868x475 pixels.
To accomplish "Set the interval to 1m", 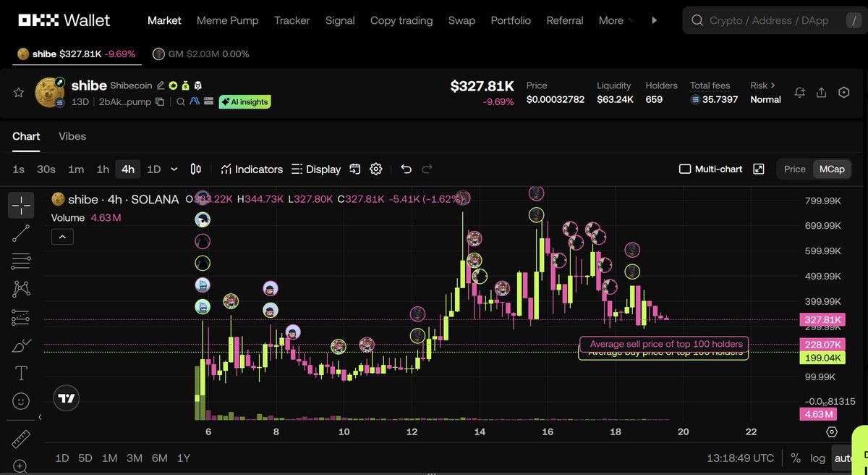I will pyautogui.click(x=76, y=169).
